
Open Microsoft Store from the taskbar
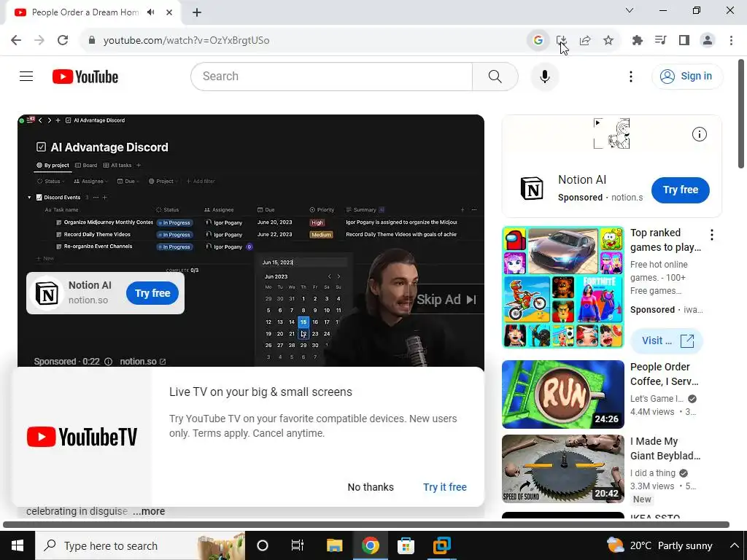click(x=406, y=545)
